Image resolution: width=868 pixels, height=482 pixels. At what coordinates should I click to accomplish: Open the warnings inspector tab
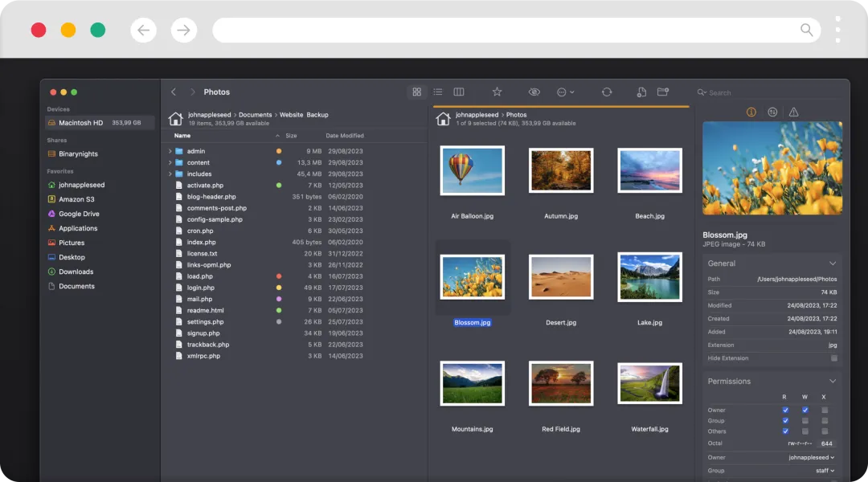(793, 112)
